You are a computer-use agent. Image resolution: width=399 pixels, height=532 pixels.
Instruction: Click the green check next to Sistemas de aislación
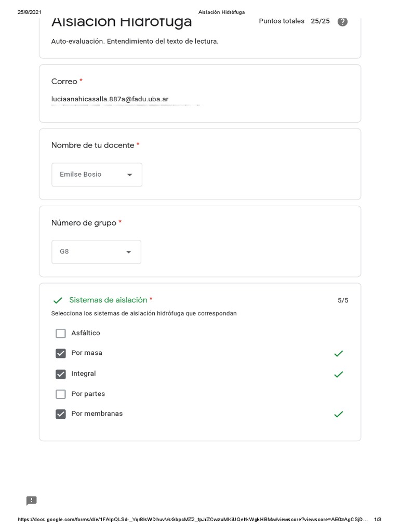click(58, 300)
